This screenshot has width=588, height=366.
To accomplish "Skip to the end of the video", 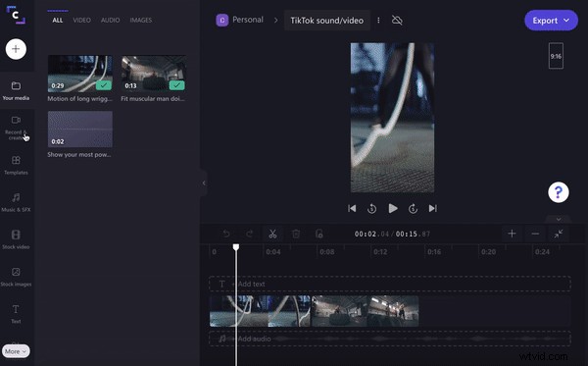I will click(433, 208).
